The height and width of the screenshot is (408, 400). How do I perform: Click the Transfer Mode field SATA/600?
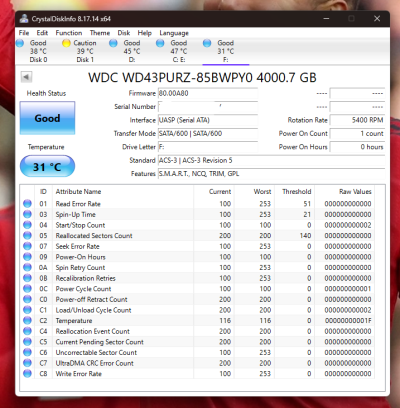click(208, 133)
